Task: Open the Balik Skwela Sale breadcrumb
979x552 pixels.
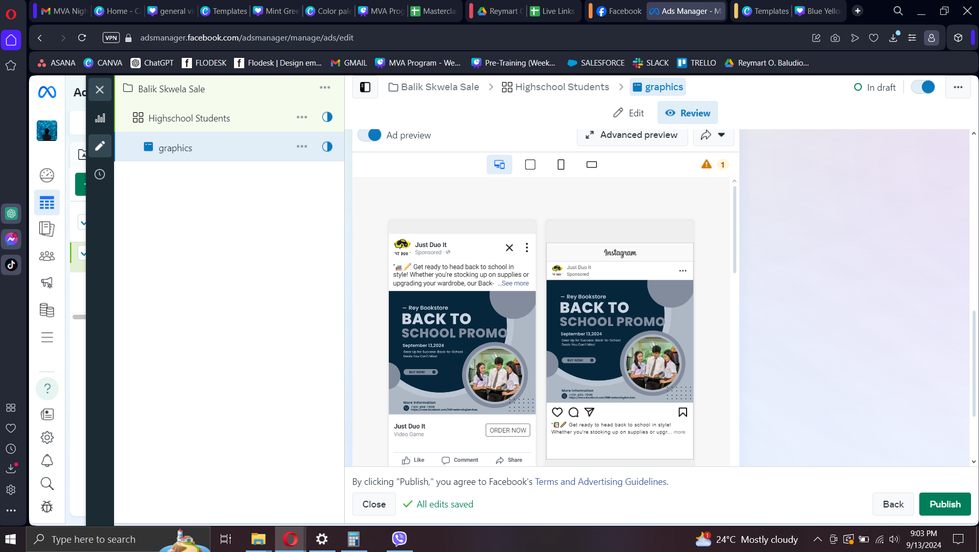Action: (434, 87)
